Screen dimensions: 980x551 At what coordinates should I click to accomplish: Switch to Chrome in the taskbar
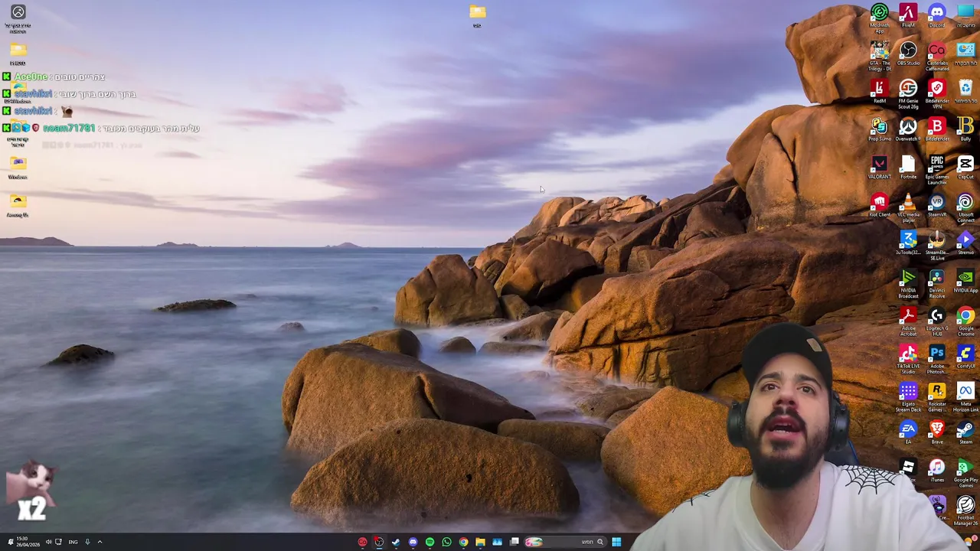[463, 542]
